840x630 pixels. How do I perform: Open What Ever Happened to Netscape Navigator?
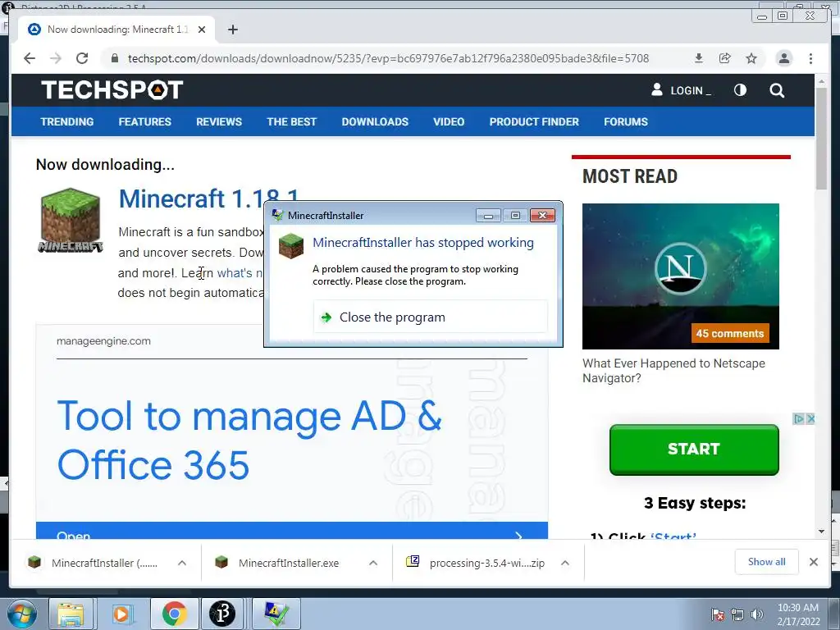click(674, 371)
